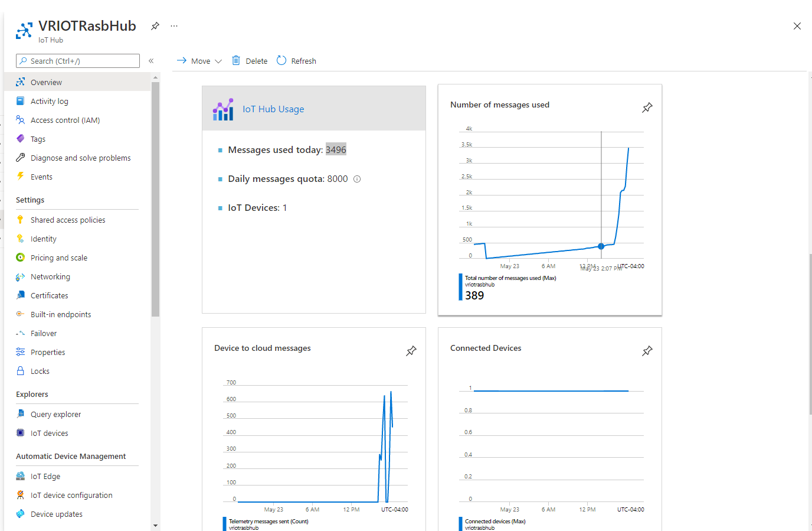Viewport: 812px width, 531px height.
Task: Click the Identity icon
Action: (x=21, y=239)
